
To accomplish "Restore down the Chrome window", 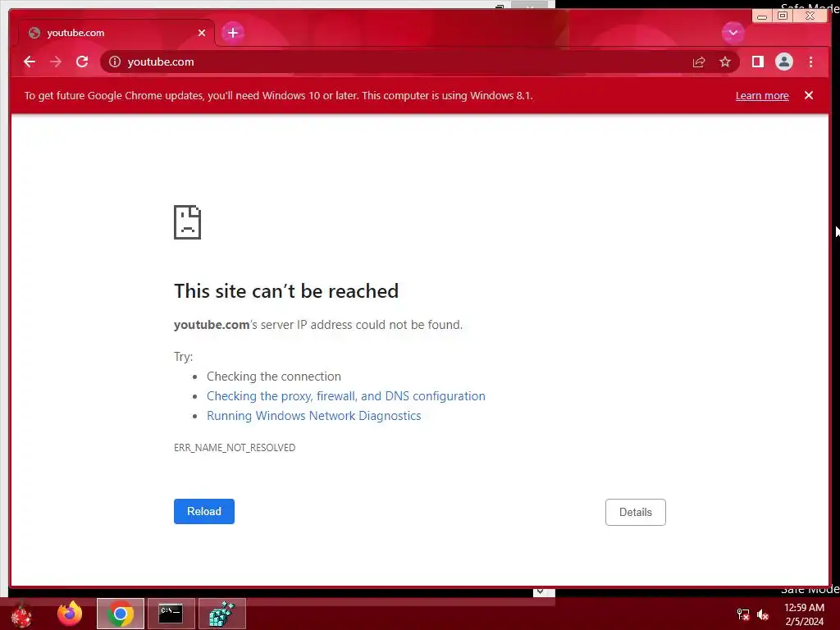I will pyautogui.click(x=782, y=16).
